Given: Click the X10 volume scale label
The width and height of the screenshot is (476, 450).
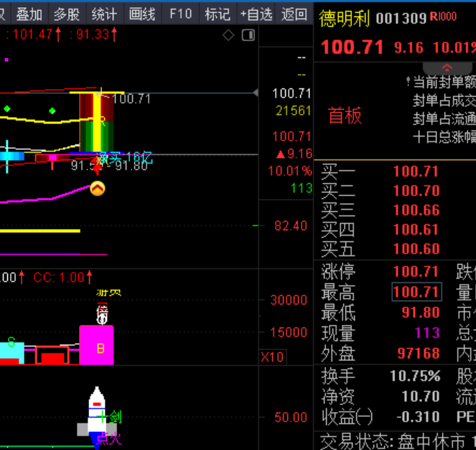Looking at the screenshot, I should tap(272, 357).
